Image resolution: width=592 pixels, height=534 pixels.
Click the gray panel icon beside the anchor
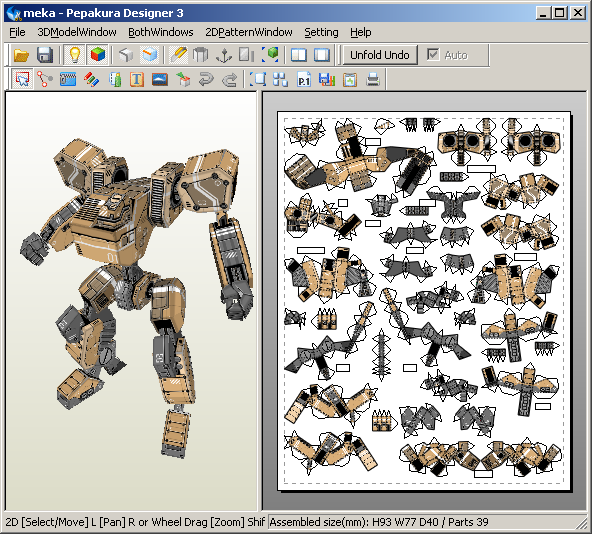(246, 55)
